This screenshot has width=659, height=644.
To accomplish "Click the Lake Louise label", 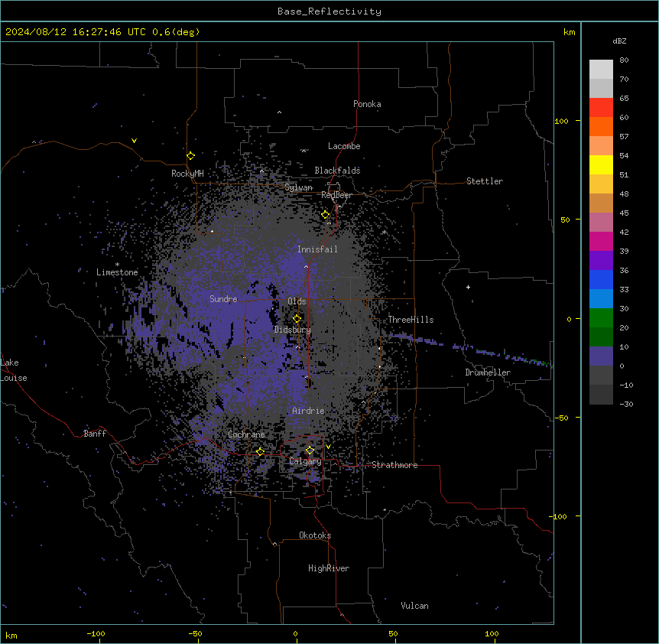I will [14, 370].
